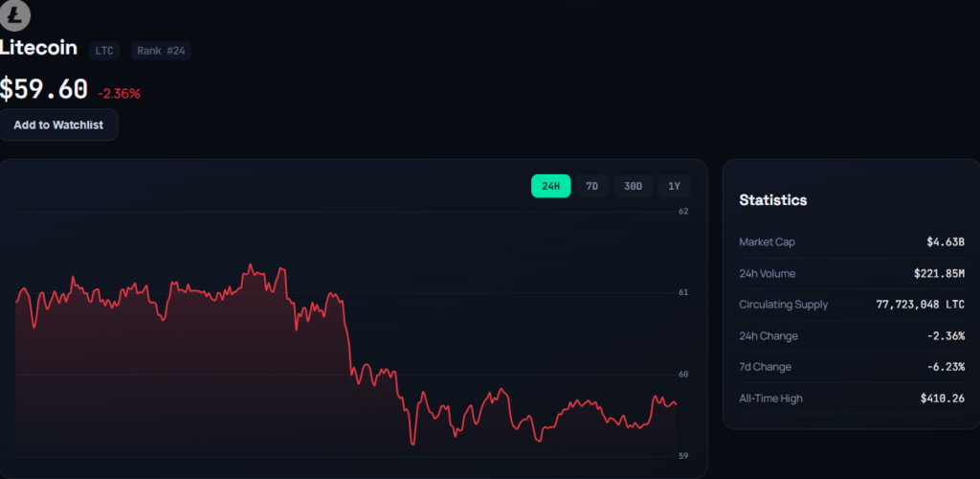Click the $410.26 all-time high value
The width and height of the screenshot is (980, 479).
click(943, 399)
